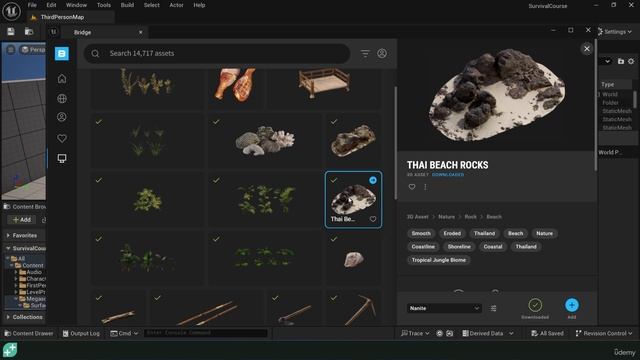
Task: Open the globe Browse sidebar icon
Action: (62, 98)
